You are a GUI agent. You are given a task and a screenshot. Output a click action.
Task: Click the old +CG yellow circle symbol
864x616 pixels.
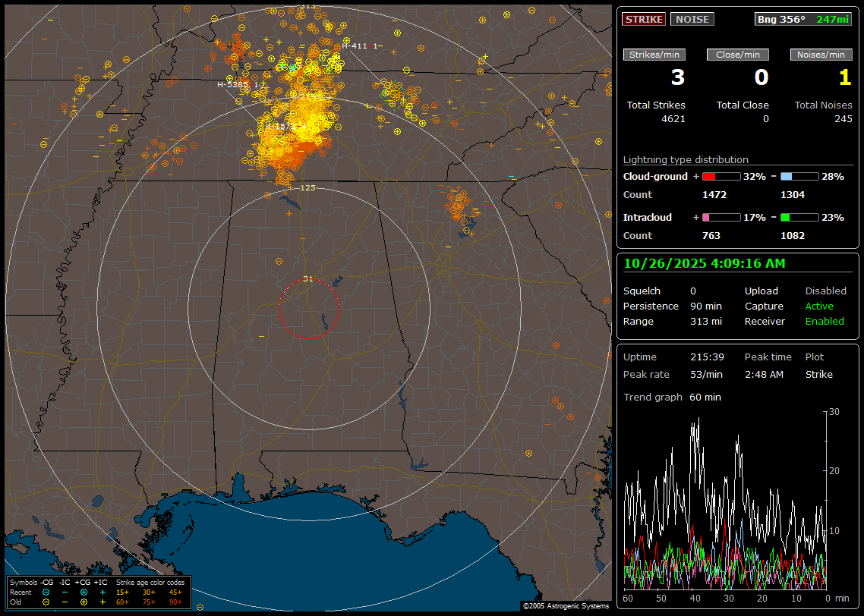pos(84,602)
